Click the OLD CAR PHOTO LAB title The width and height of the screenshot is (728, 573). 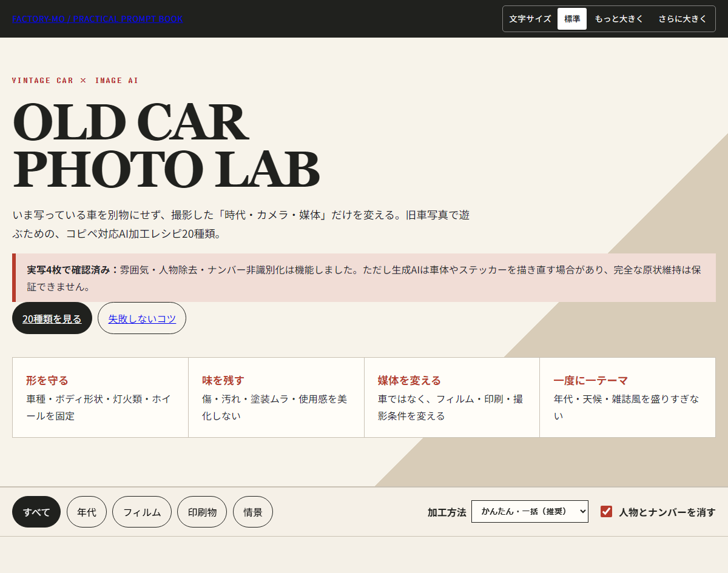[x=166, y=146]
